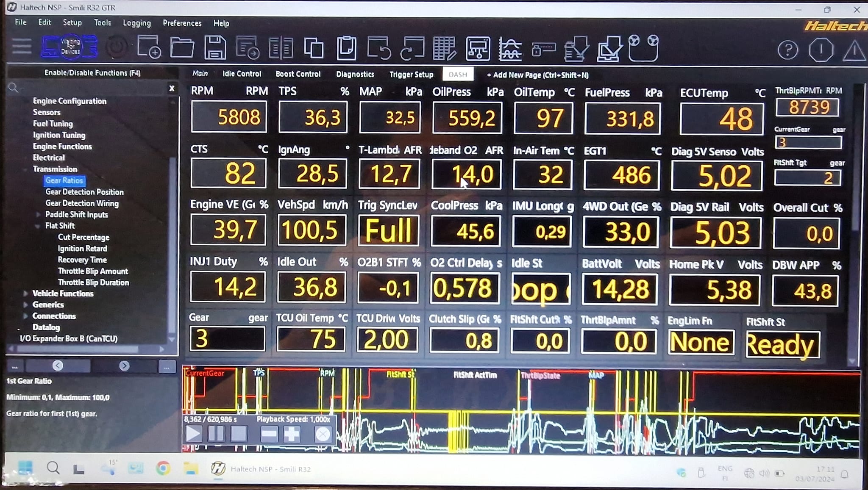Click the wiring diagram icon in toolbar
This screenshot has height=490, width=868.
[478, 48]
